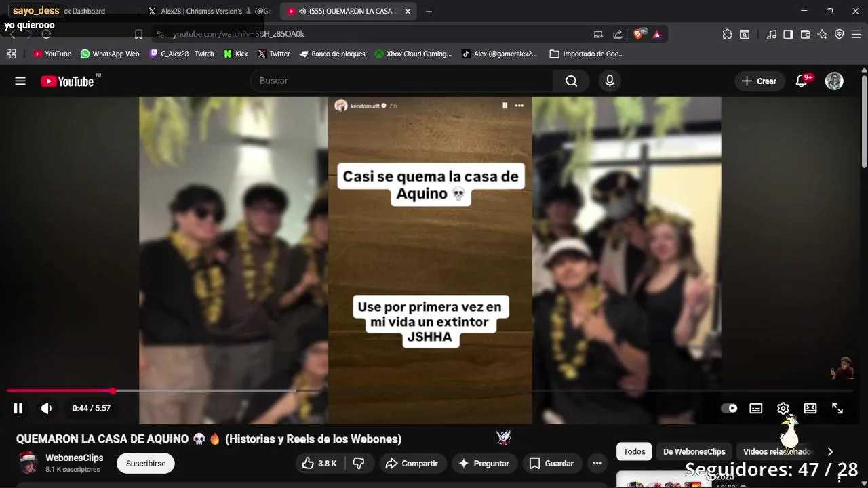Open the Leo AI sparkle icon
Viewport: 868px width, 488px height.
click(823, 34)
